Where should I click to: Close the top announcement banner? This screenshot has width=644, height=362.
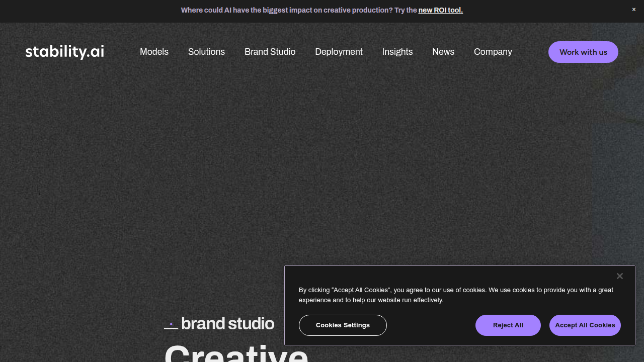click(634, 10)
